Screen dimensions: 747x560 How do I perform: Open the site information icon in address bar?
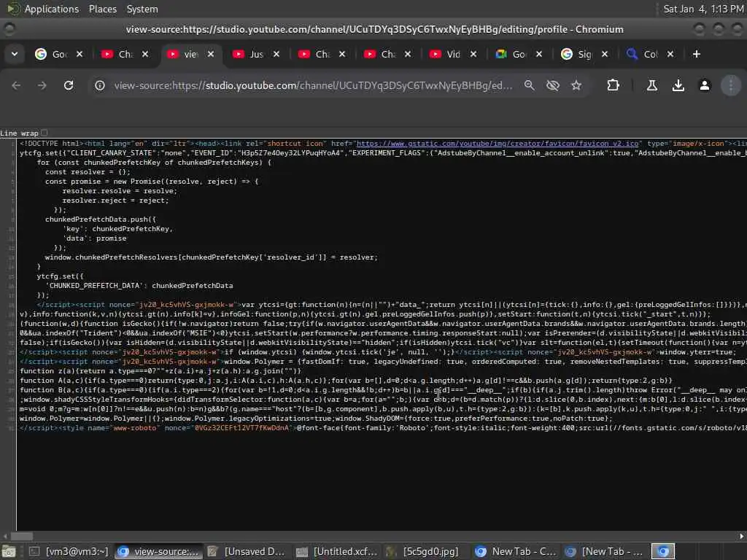(x=99, y=85)
